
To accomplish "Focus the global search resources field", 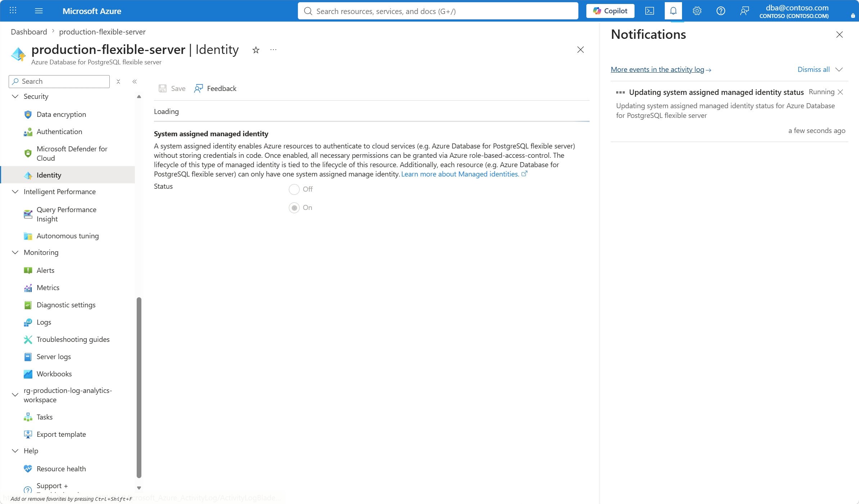I will [438, 11].
